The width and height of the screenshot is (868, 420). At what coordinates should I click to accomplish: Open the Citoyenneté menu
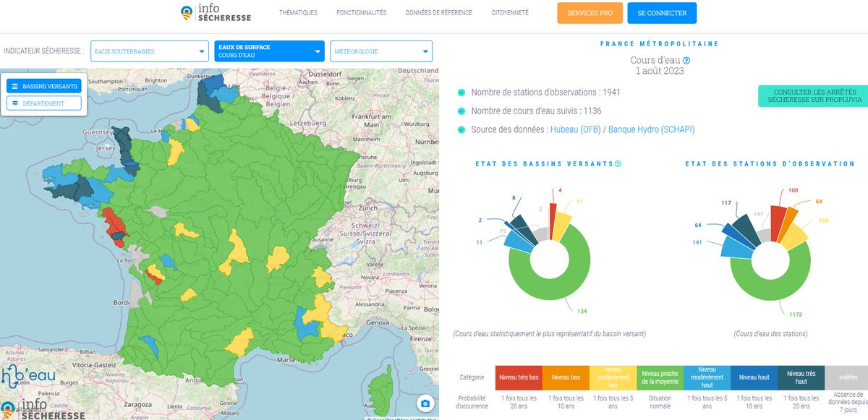pyautogui.click(x=510, y=13)
